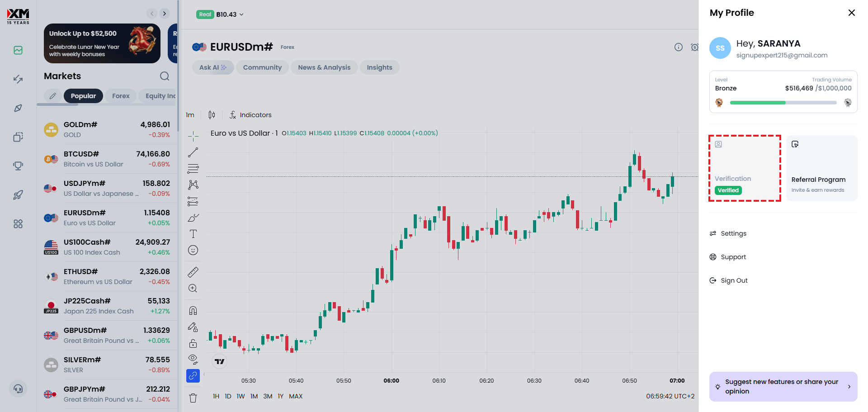Open the trading chart view in sidebar
The image size is (868, 412).
click(x=18, y=50)
